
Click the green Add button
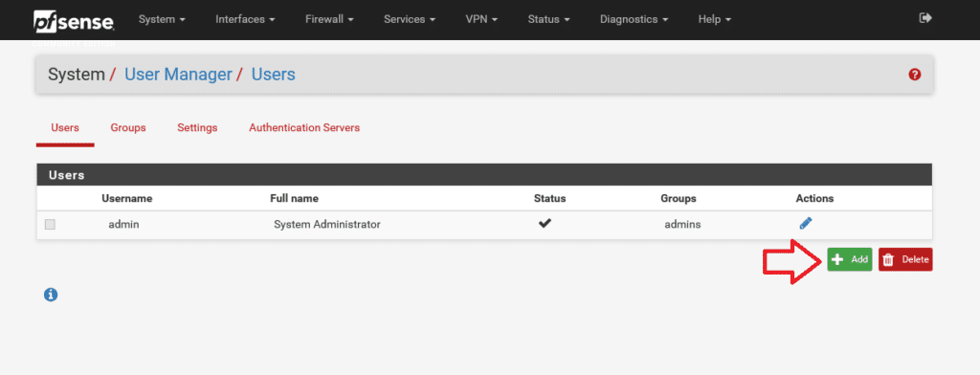pyautogui.click(x=850, y=259)
